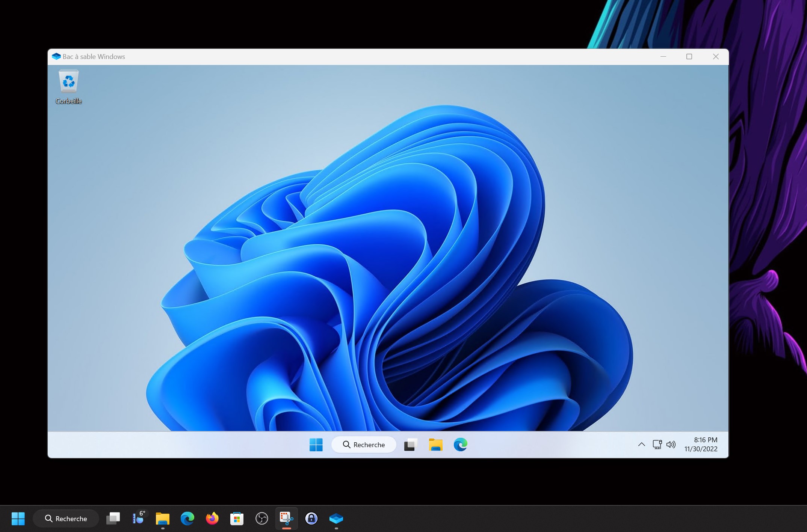Click Windows Sandbox icon in host taskbar
807x532 pixels.
point(336,518)
